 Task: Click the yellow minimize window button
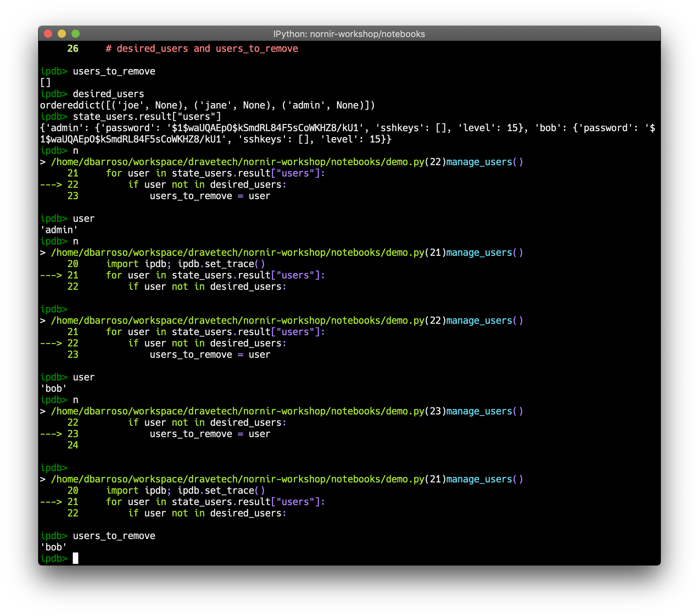(62, 34)
